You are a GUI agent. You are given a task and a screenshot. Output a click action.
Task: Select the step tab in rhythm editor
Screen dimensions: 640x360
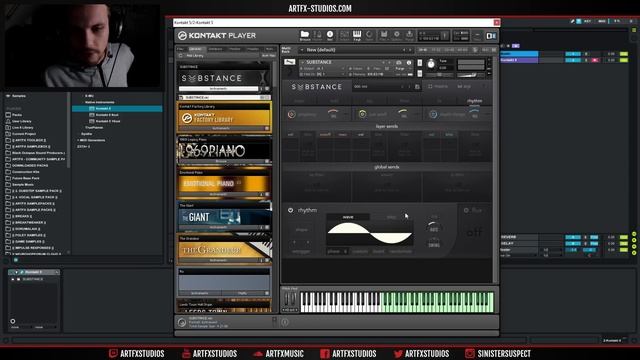tap(391, 217)
